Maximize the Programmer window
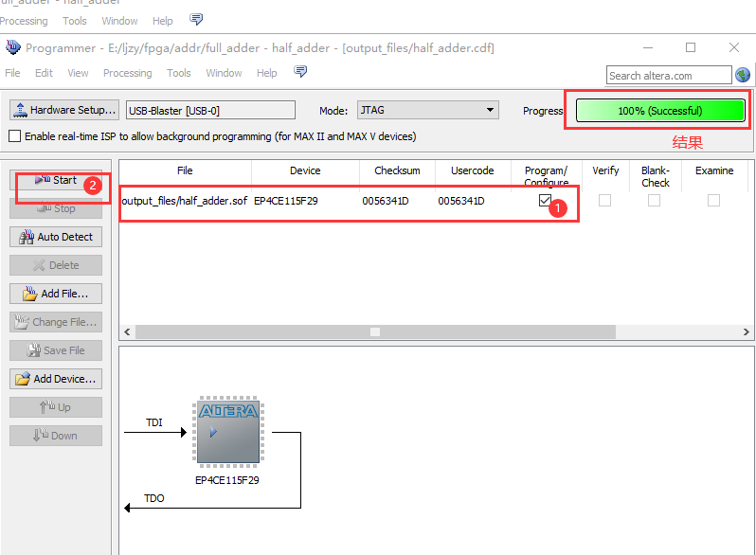Image resolution: width=756 pixels, height=555 pixels. point(691,47)
